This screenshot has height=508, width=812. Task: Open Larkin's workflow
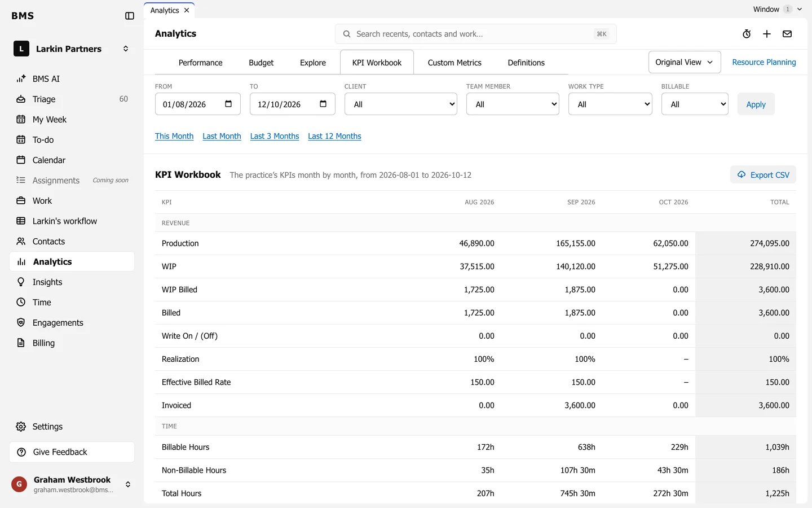point(72,221)
